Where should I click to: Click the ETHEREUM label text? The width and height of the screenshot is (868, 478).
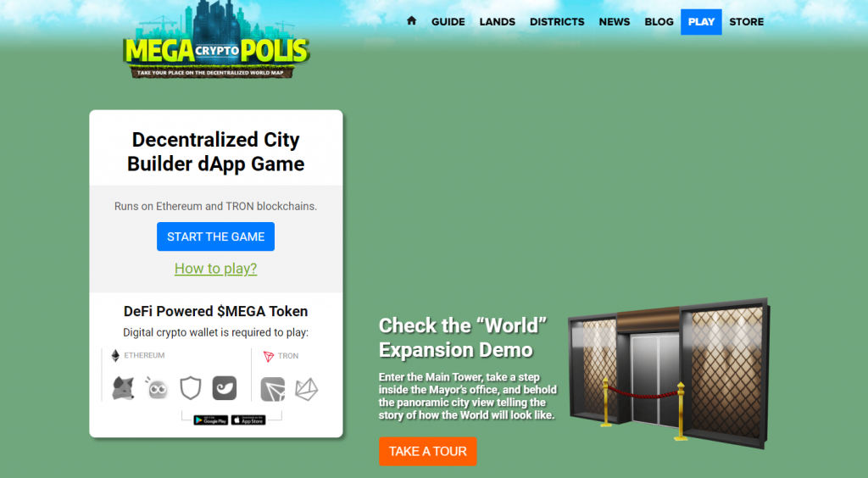tap(144, 355)
